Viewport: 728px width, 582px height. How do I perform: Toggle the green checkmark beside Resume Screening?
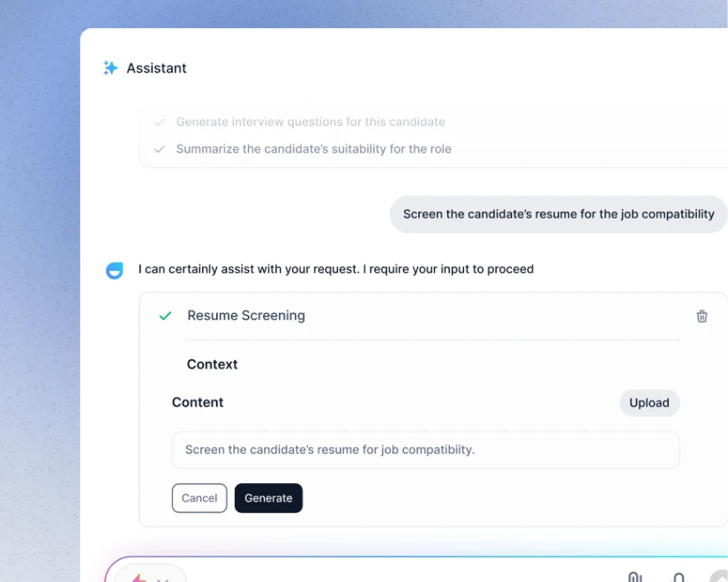[x=165, y=316]
